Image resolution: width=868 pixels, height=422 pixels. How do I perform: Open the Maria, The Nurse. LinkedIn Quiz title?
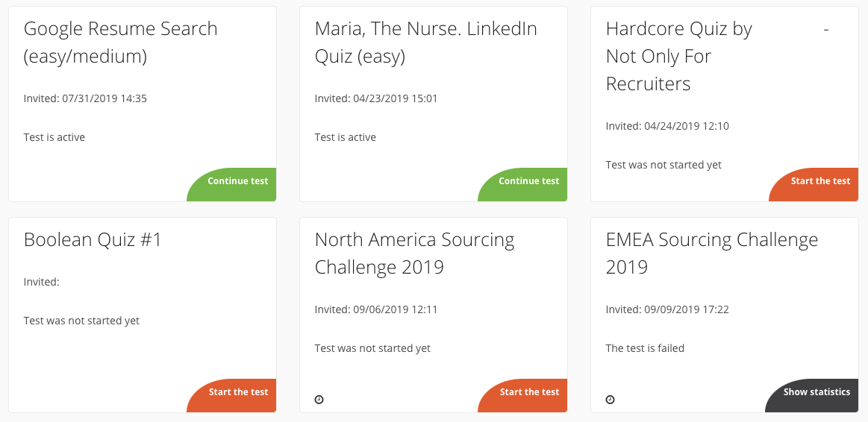(425, 42)
